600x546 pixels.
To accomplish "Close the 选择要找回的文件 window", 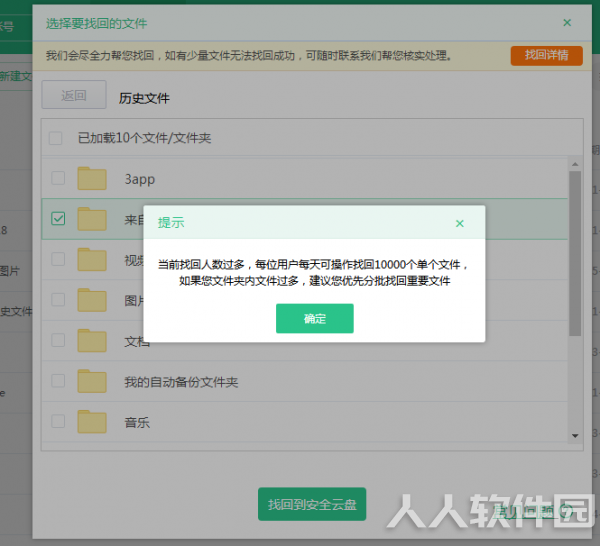I will [567, 23].
